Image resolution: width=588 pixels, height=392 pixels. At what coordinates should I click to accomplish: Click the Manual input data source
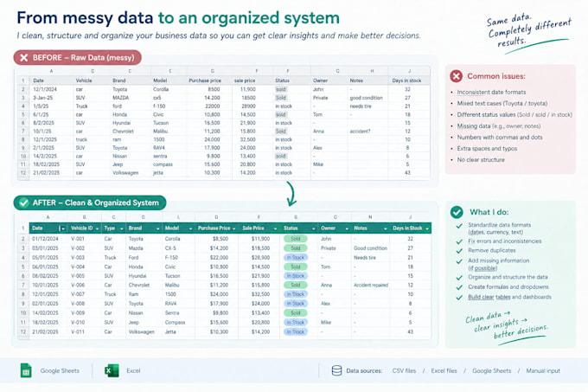[543, 370]
